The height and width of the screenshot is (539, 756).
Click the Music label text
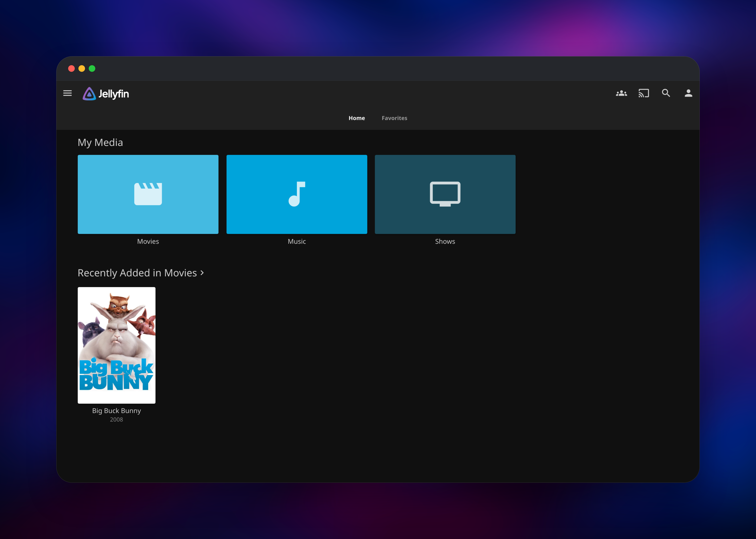pyautogui.click(x=297, y=242)
